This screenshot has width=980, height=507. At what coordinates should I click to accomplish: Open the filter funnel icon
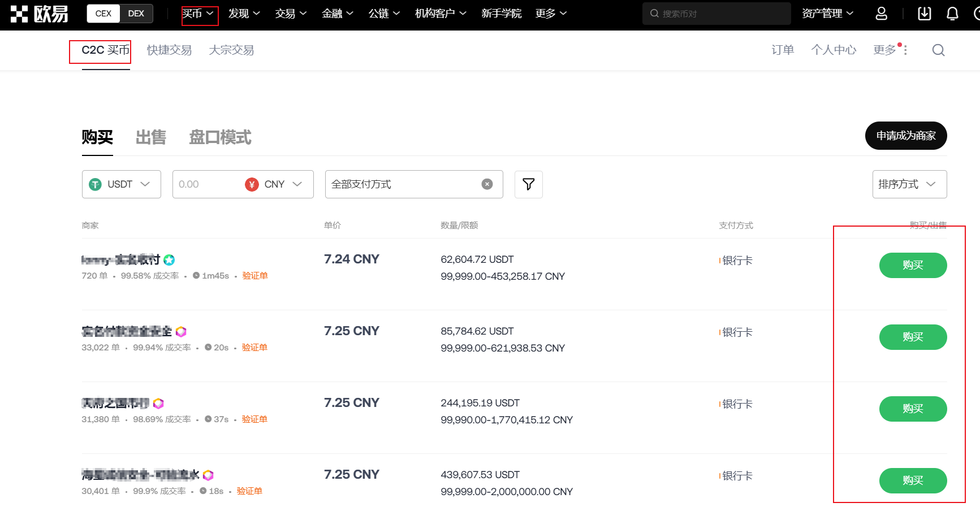[x=528, y=184]
